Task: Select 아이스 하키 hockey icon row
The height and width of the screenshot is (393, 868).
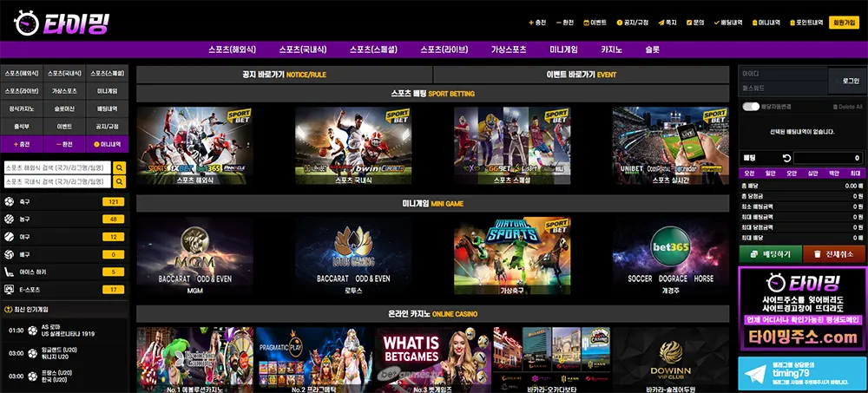Action: tap(64, 272)
